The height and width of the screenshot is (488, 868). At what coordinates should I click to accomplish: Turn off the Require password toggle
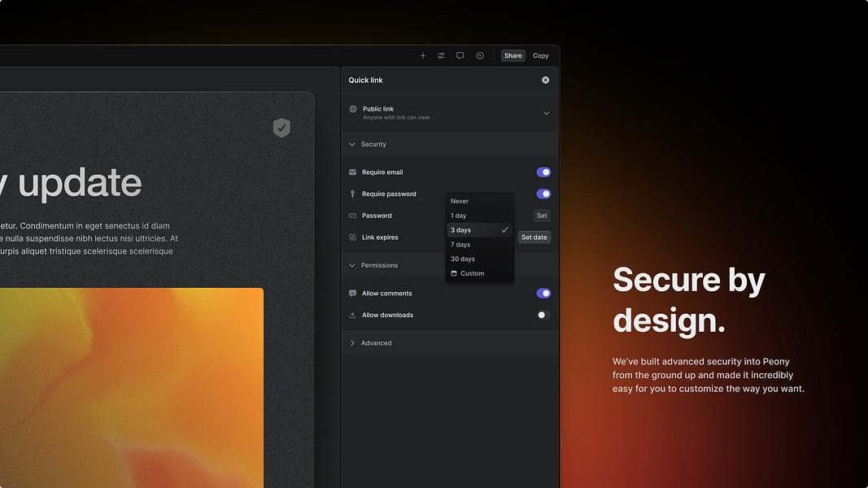(x=543, y=194)
